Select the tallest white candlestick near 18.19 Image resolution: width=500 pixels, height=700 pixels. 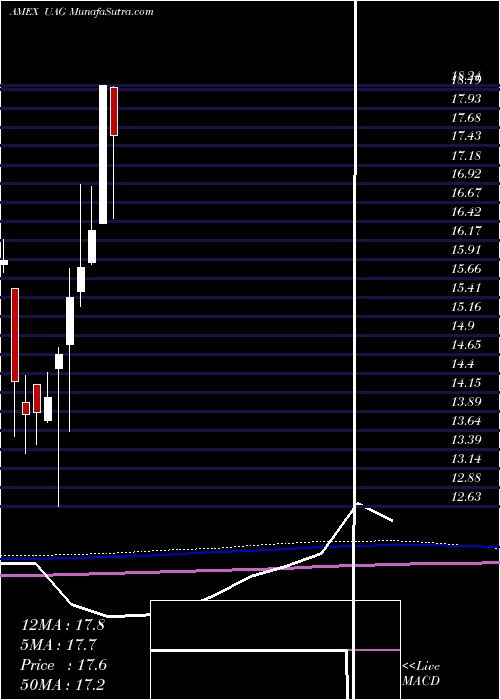point(103,154)
